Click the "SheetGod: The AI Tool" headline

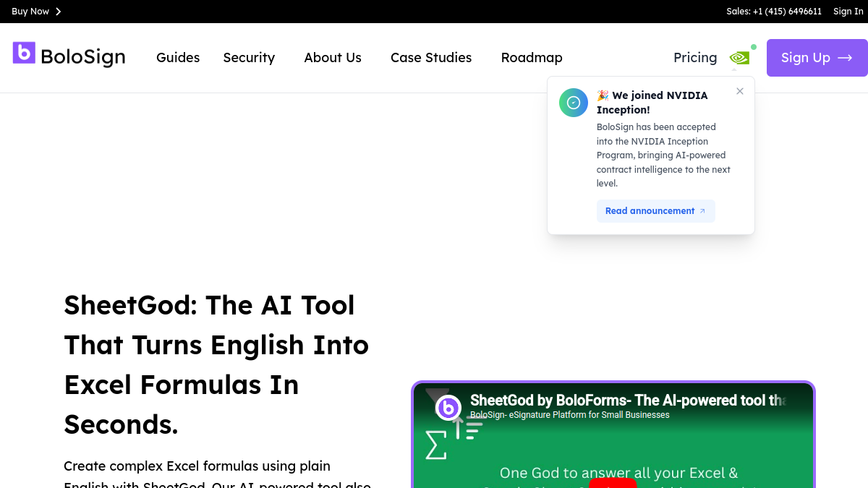217,365
